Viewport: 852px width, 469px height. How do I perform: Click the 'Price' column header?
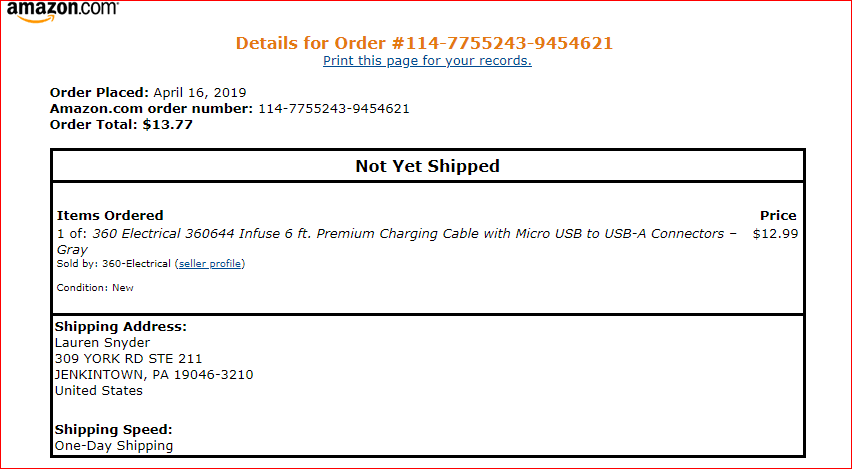pyautogui.click(x=778, y=215)
